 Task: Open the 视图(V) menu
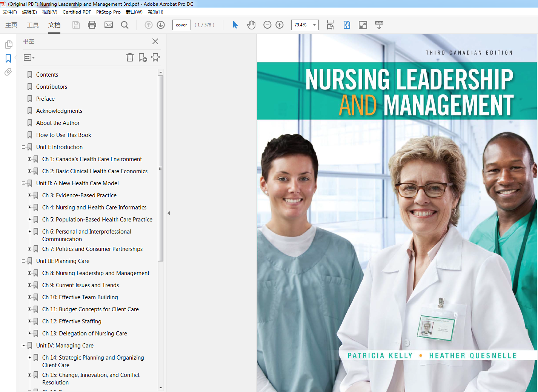[50, 12]
